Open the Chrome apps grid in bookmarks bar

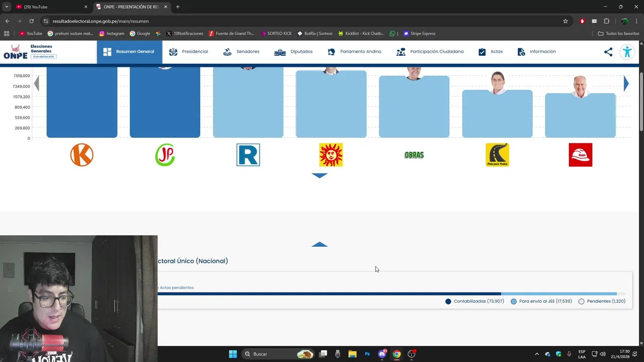tap(7, 34)
